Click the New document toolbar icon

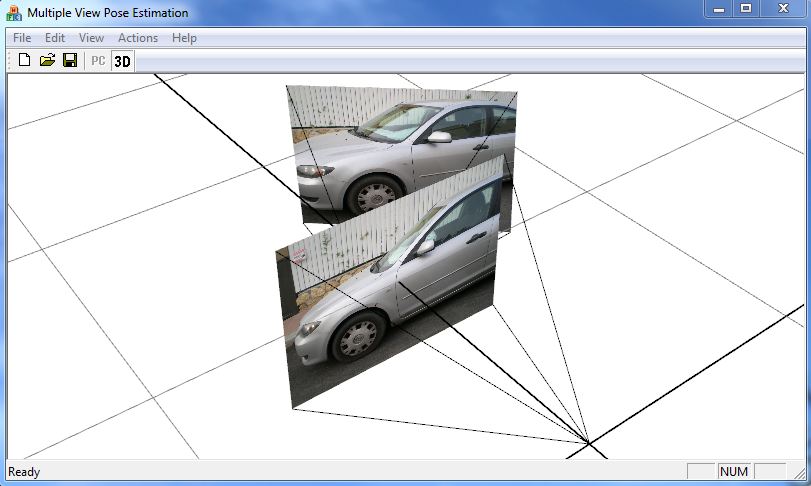24,60
